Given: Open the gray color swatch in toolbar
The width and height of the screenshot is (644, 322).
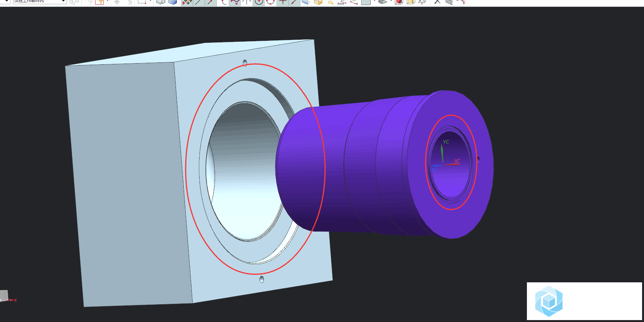Looking at the screenshot, I should pos(366,2).
